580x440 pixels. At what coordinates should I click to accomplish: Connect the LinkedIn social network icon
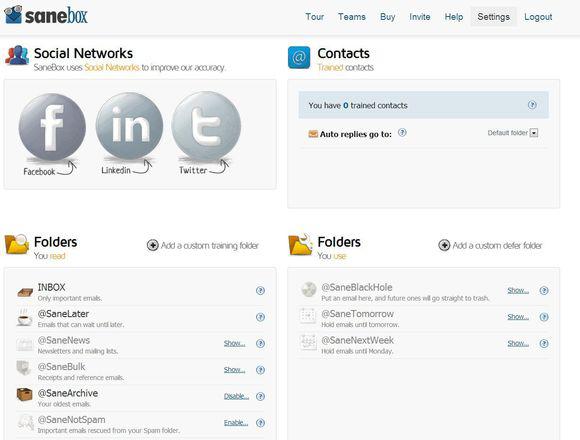[x=129, y=126]
